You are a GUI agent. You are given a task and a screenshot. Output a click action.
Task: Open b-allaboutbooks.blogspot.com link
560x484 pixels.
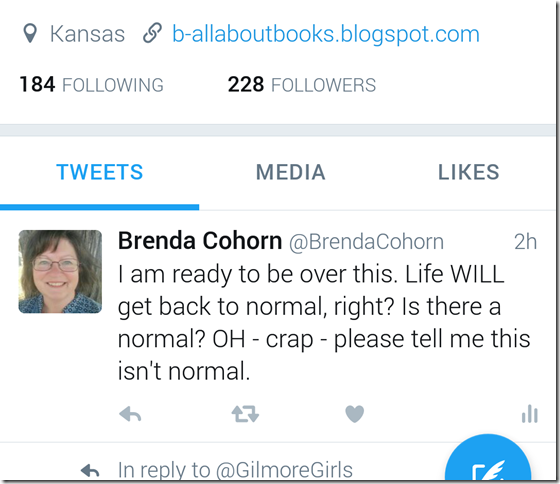[x=326, y=34]
